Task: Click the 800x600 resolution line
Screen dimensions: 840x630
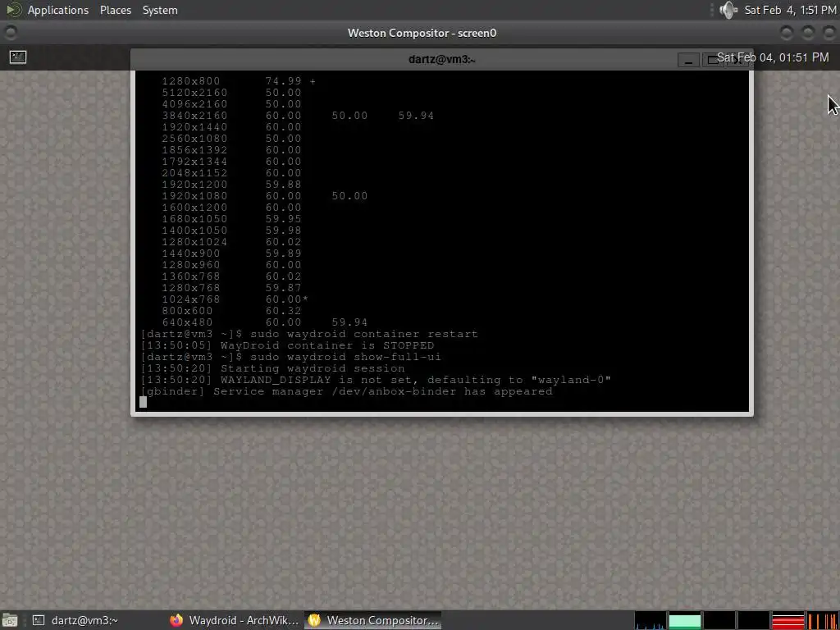Action: (231, 311)
